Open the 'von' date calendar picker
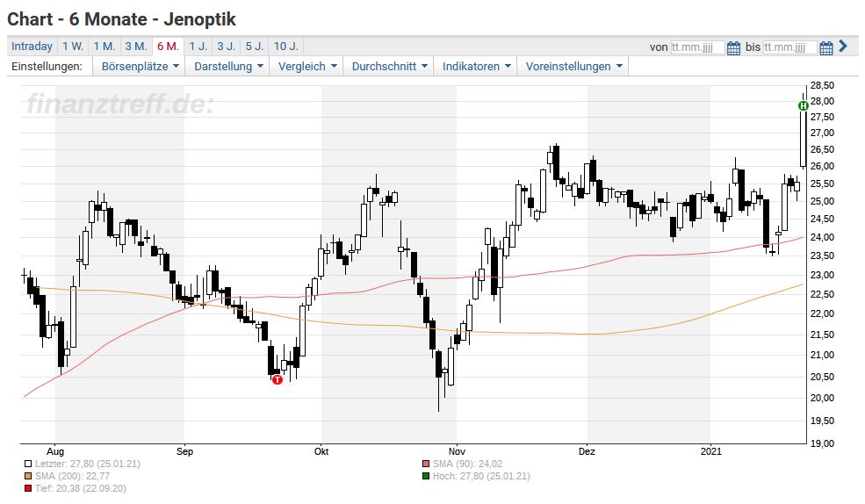Screen dimensions: 865x504 click(733, 47)
